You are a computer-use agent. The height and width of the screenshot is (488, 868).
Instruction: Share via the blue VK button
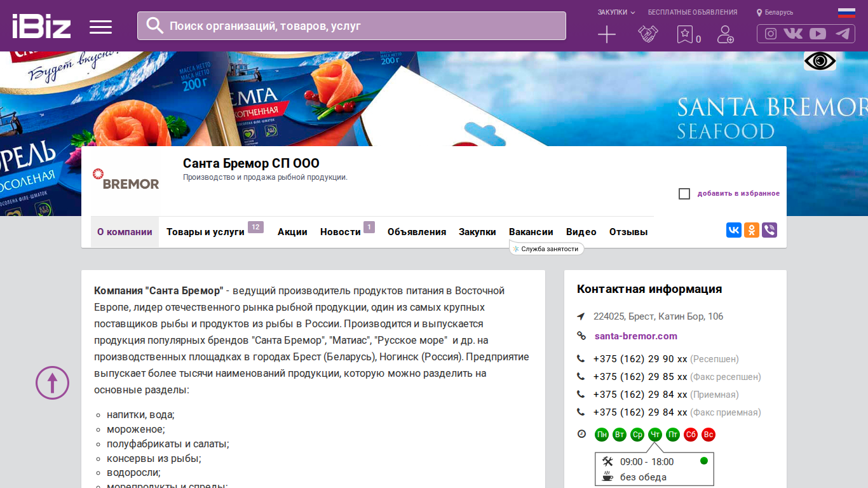point(734,230)
